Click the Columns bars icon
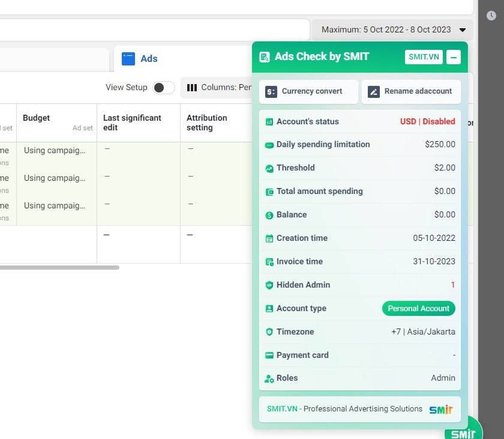This screenshot has height=439, width=504. [x=192, y=88]
